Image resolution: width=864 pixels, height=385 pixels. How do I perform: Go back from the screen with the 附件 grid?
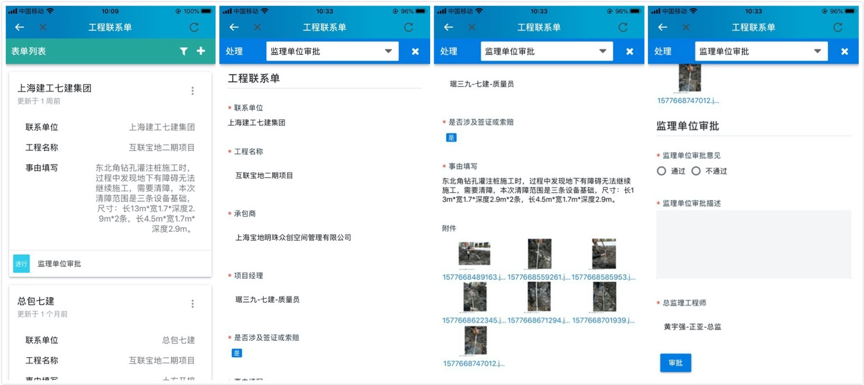point(449,28)
